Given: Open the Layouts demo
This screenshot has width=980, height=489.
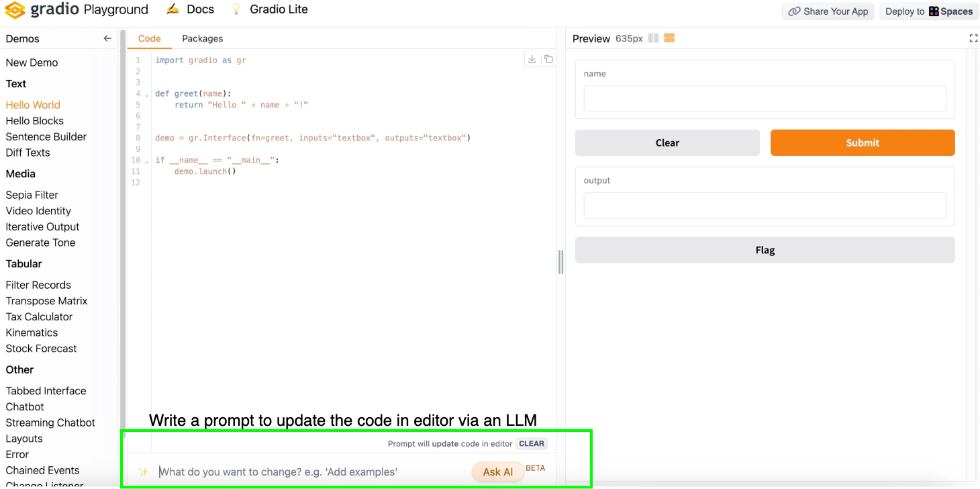Looking at the screenshot, I should pyautogui.click(x=24, y=439).
